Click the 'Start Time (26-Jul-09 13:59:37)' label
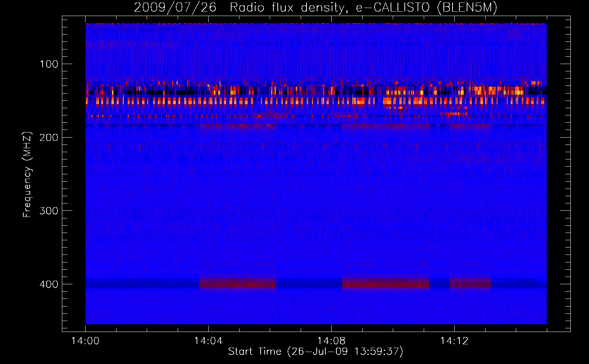589x364 pixels. pos(316,351)
